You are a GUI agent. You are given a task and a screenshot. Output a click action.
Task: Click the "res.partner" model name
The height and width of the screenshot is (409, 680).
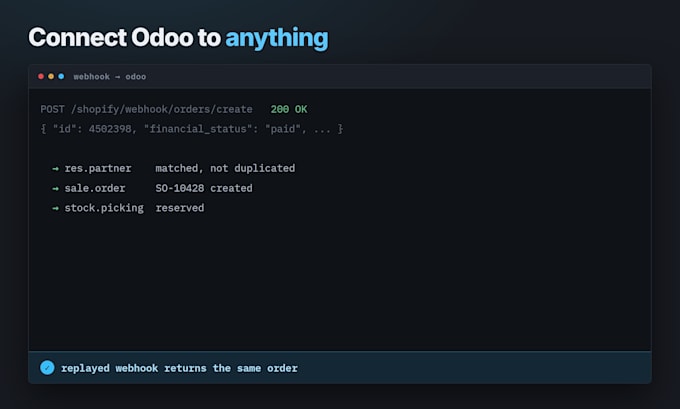[98, 168]
